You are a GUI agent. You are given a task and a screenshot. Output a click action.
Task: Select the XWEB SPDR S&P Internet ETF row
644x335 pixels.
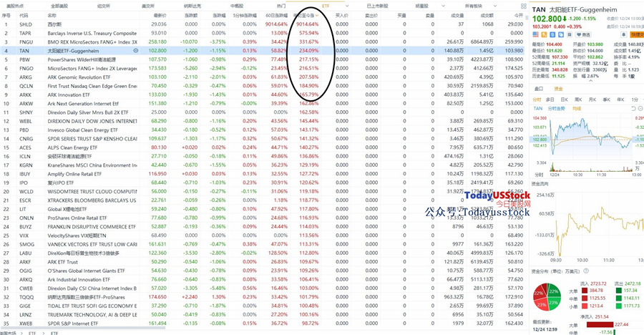tap(264, 323)
